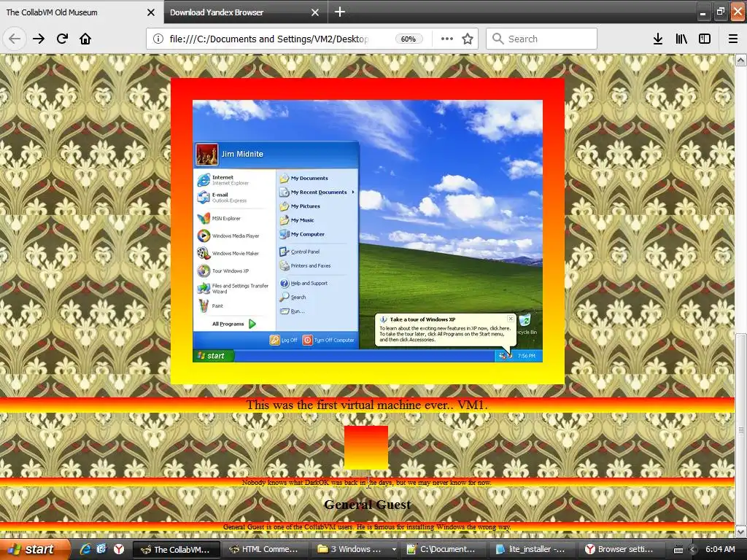Click the keyboard icon in system tray
This screenshot has width=747, height=560.
[678, 550]
